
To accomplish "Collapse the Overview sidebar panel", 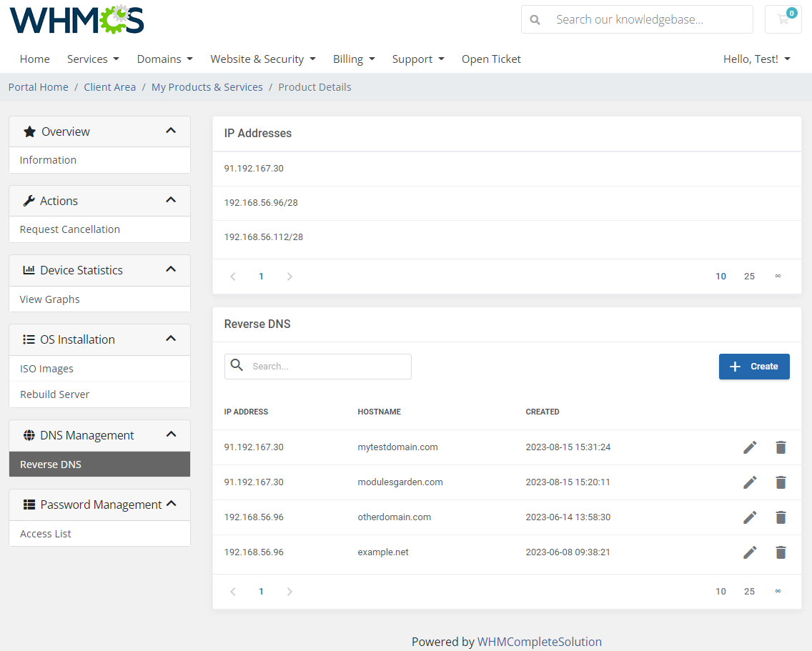I will pos(171,131).
